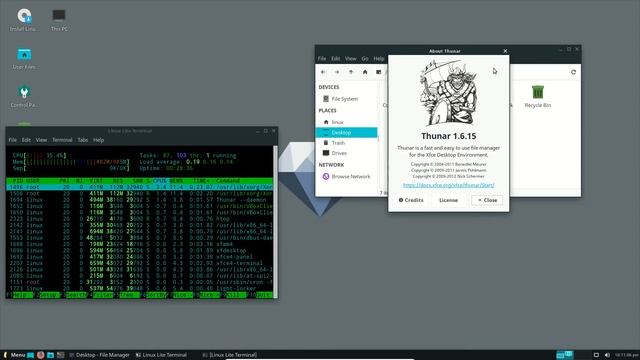640x360 pixels.
Task: Select the htop row for process htop
Action: tap(139, 219)
